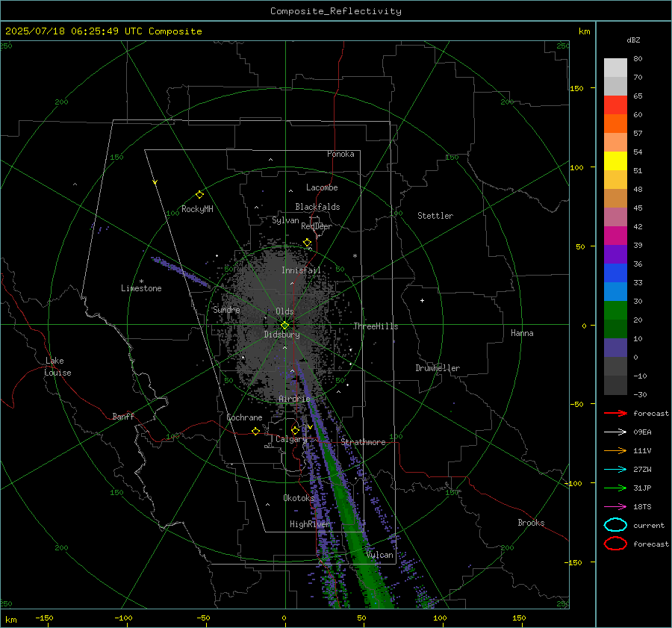This screenshot has width=672, height=628.
Task: Click the Strathmore label
Action: click(364, 442)
